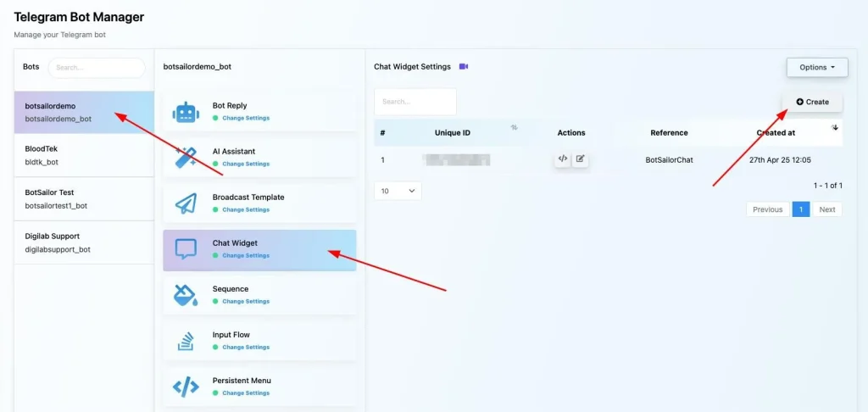This screenshot has height=412, width=868.
Task: Open the Bot Reply settings card
Action: coord(259,111)
